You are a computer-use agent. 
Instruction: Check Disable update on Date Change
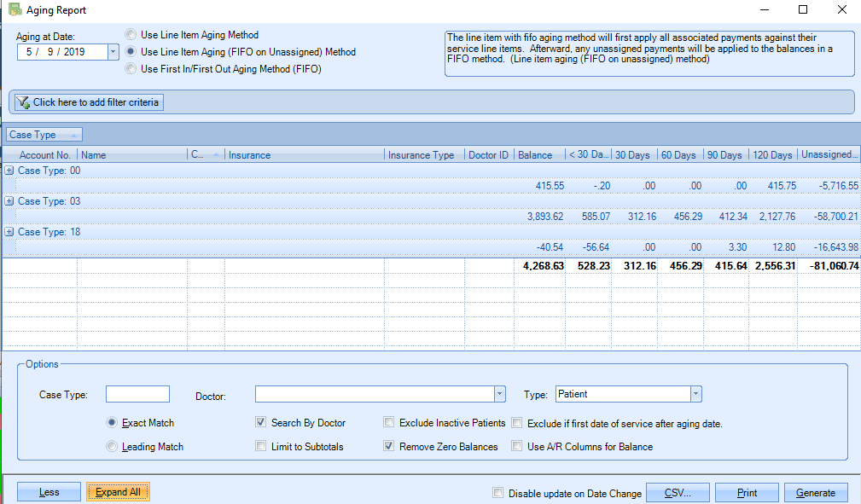(497, 493)
